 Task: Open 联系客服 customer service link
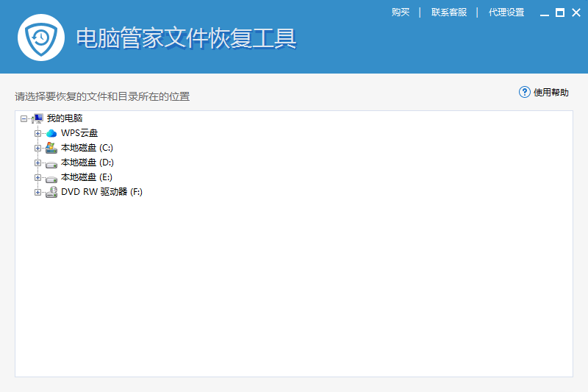pos(449,13)
